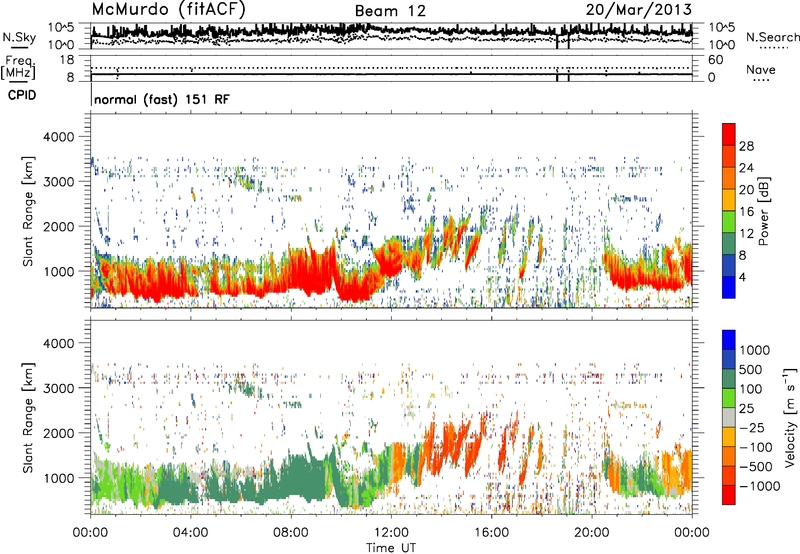Click the dark blue top of velocity colorbar
Screen dimensions: 800x554
[729, 340]
